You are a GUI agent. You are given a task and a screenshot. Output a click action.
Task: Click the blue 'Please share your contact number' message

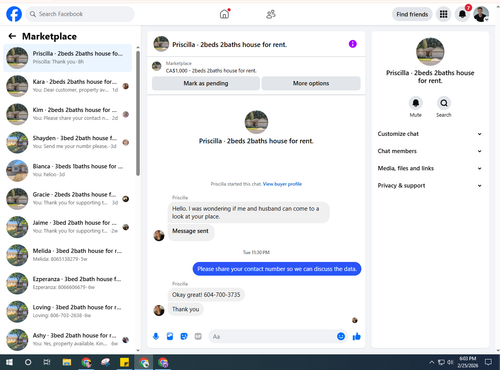pyautogui.click(x=277, y=269)
